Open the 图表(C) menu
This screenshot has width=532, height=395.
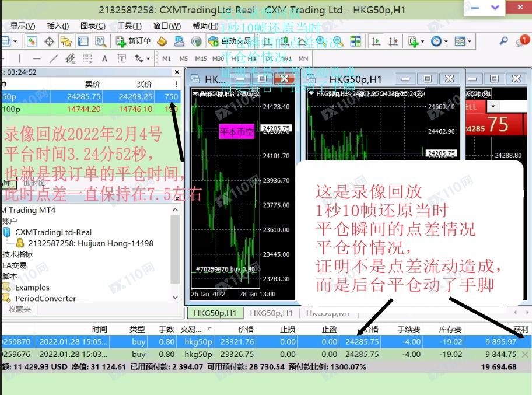[x=93, y=26]
